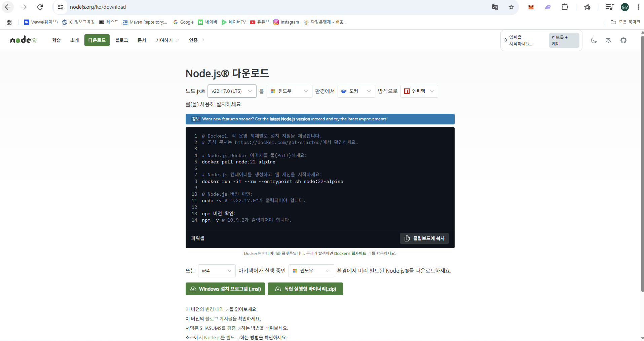Expand the x64 architecture dropdown
Viewport: 644px width, 341px height.
click(217, 271)
